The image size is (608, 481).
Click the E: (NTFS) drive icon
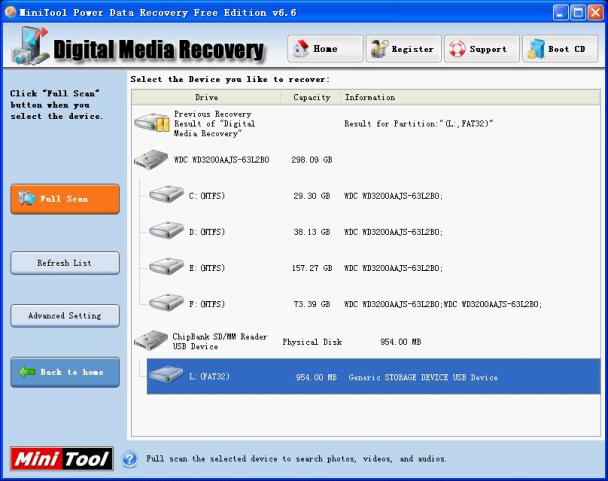(x=166, y=266)
